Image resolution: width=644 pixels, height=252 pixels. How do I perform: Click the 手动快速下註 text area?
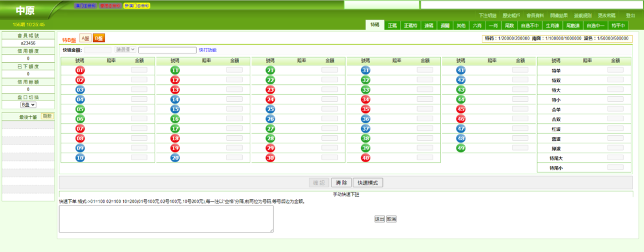point(166,219)
